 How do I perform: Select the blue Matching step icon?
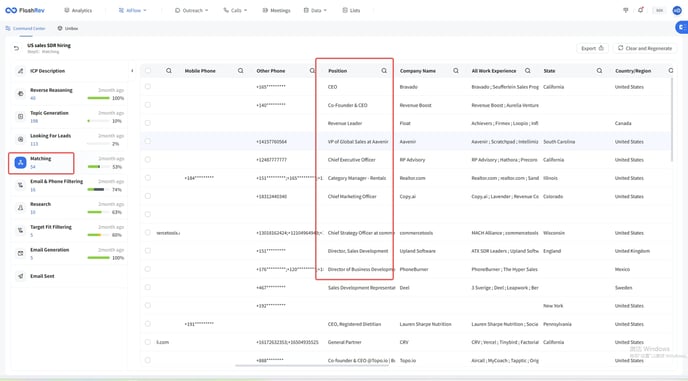pyautogui.click(x=20, y=162)
